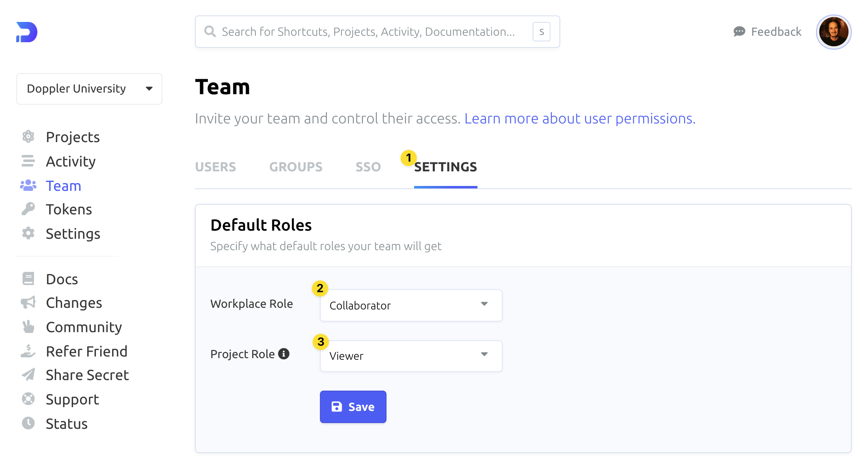Image resolution: width=868 pixels, height=471 pixels.
Task: Open Projects from the sidebar icon
Action: point(28,137)
